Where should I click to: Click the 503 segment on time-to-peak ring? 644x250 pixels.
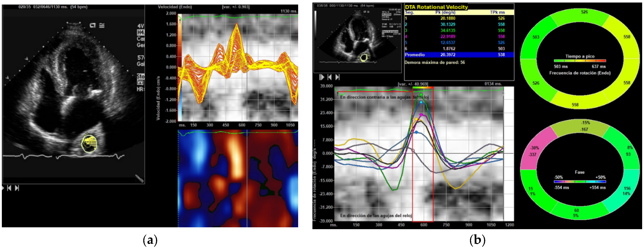(x=536, y=37)
